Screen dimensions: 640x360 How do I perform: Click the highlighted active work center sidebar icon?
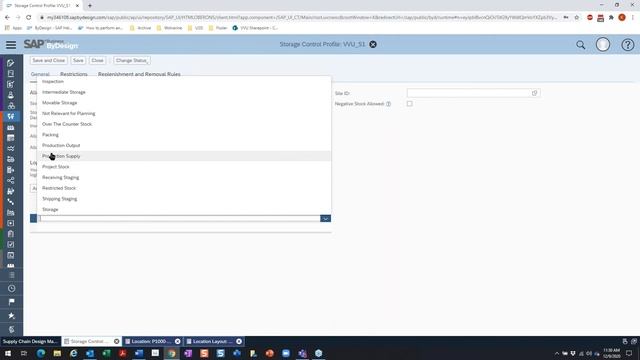point(11,116)
